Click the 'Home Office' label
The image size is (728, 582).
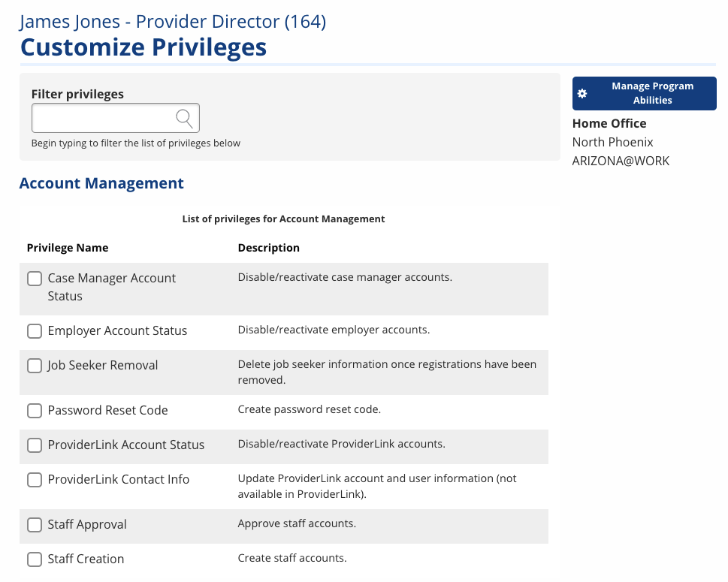click(609, 123)
